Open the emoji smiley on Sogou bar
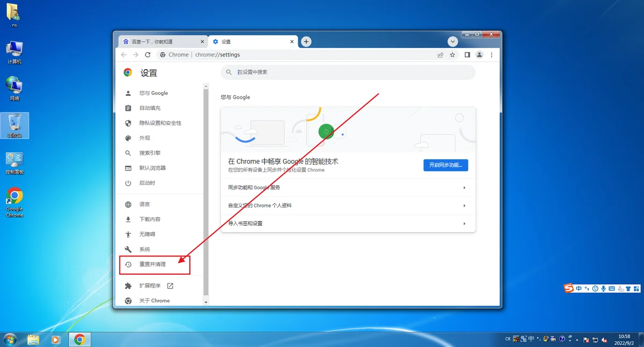Viewport: 644px width, 347px height. click(x=595, y=289)
